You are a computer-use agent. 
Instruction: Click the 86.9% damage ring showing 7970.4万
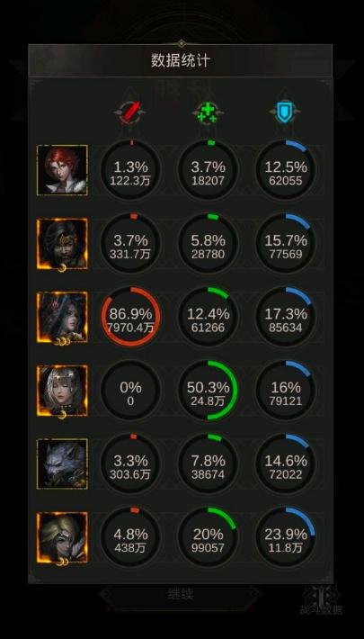(x=130, y=317)
